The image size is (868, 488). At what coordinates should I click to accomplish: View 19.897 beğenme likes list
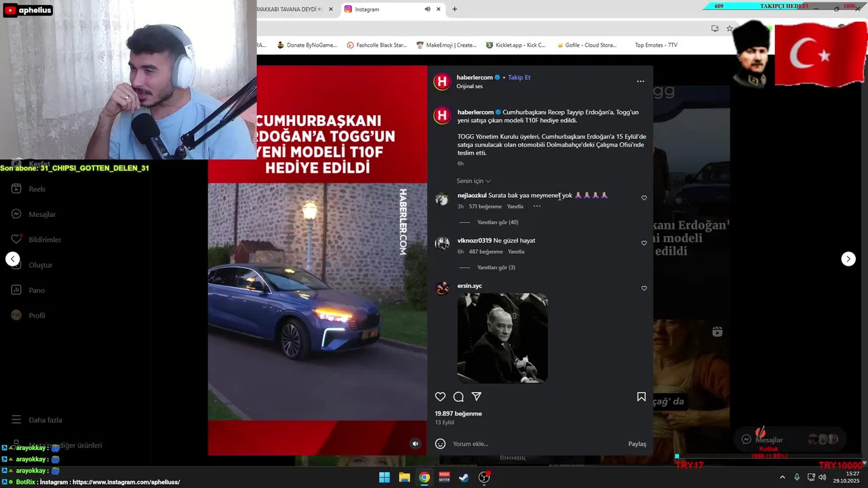(458, 413)
